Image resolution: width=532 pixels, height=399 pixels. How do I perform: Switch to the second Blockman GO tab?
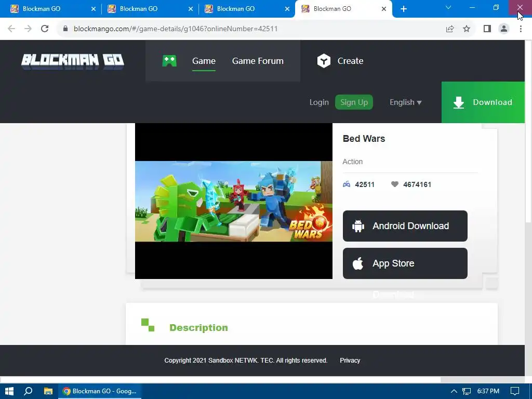coord(149,9)
